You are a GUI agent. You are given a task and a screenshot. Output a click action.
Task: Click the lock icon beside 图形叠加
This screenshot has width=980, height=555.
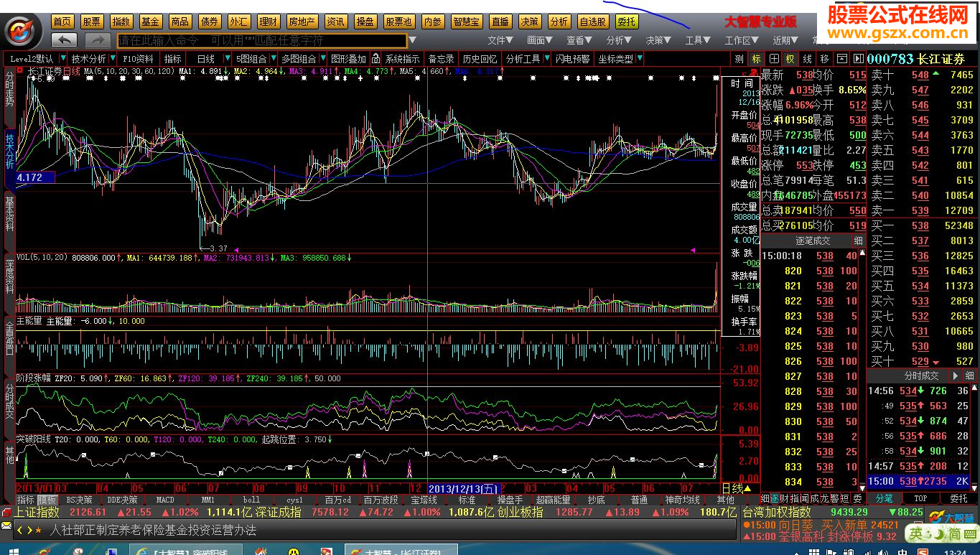click(375, 59)
